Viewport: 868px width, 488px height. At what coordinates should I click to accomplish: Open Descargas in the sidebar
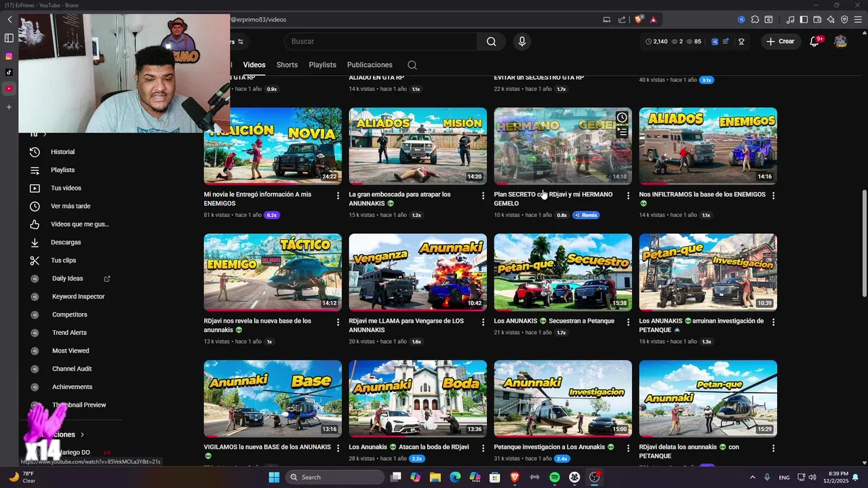point(66,242)
